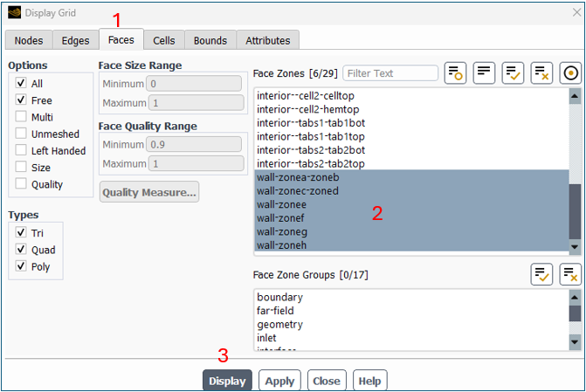Select all shown Face Zones icon

513,73
